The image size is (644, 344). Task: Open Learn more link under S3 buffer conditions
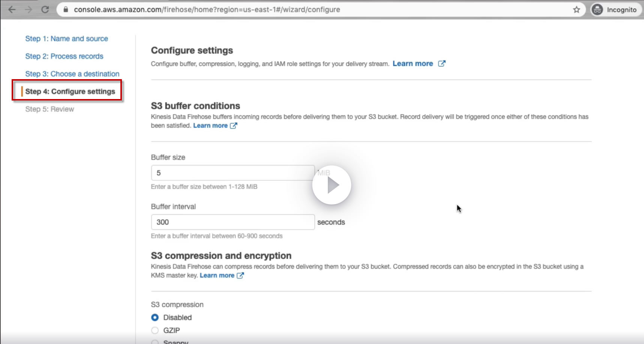(210, 126)
